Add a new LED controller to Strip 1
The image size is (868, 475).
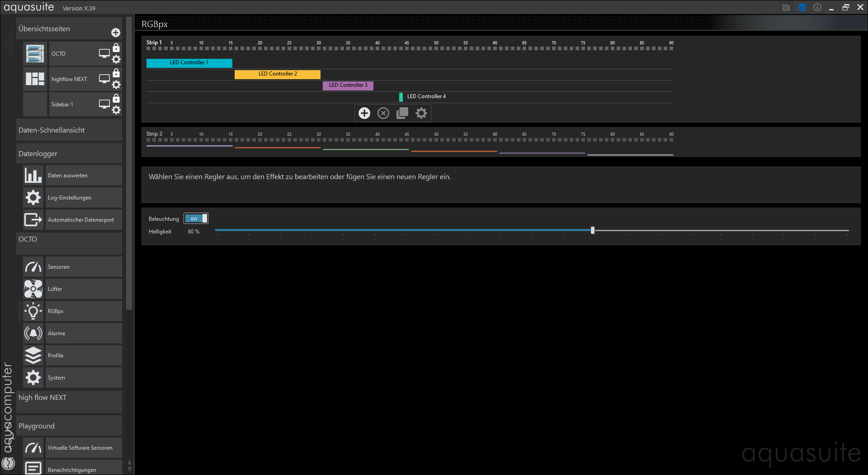364,113
